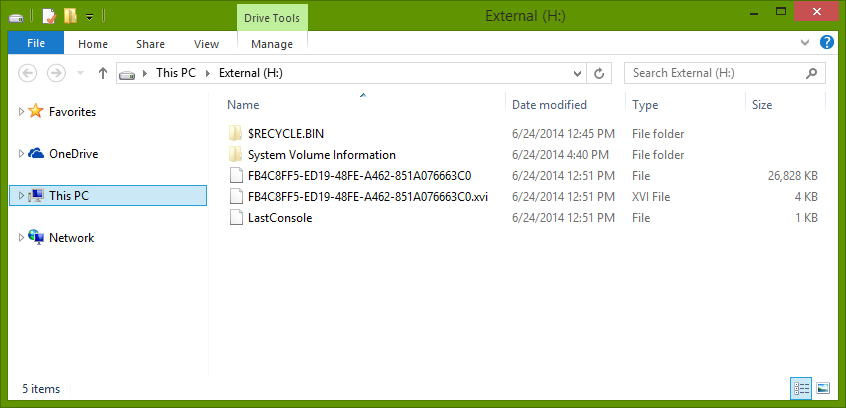Expand the Favorites tree node

pyautogui.click(x=21, y=112)
